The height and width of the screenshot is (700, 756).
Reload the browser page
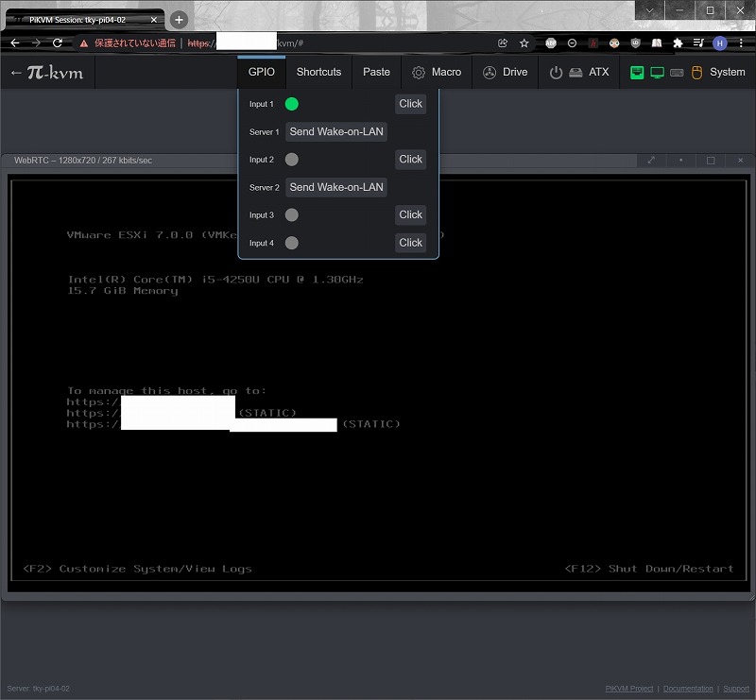coord(58,43)
